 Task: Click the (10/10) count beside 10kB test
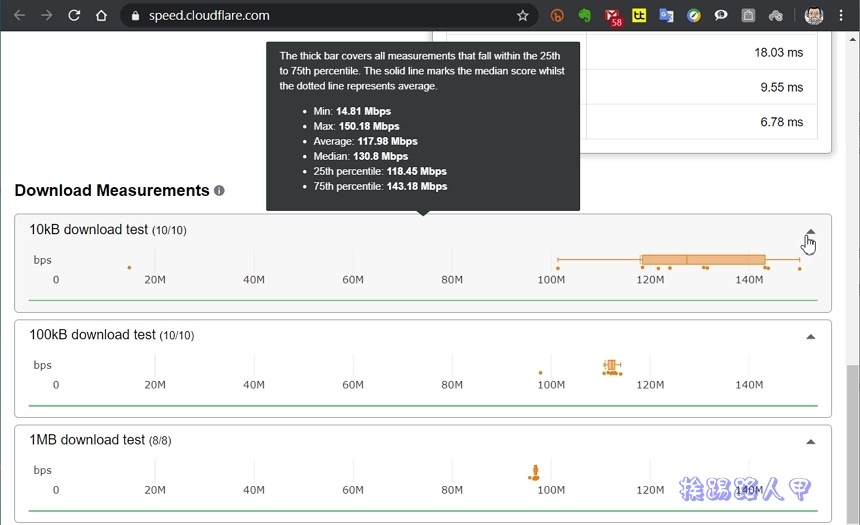pyautogui.click(x=169, y=230)
